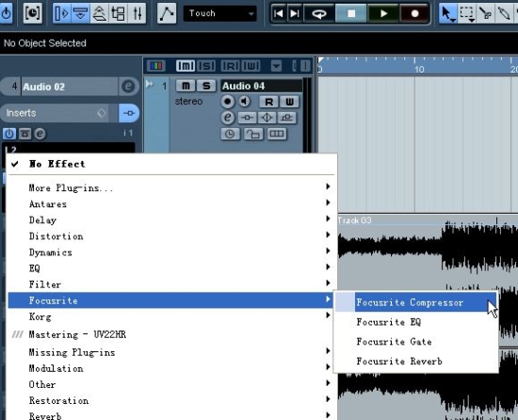Screen dimensions: 518x420
Task: Open the Mixer toolbar icon
Action: pos(138,13)
